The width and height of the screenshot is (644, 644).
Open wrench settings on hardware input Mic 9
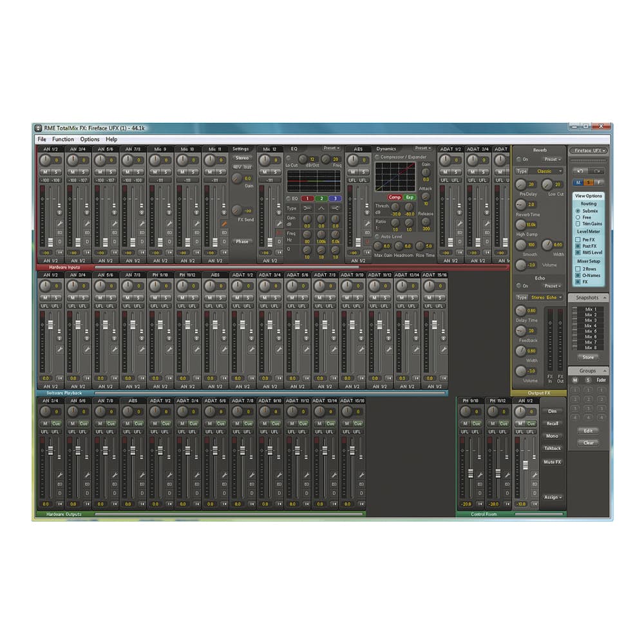169,223
